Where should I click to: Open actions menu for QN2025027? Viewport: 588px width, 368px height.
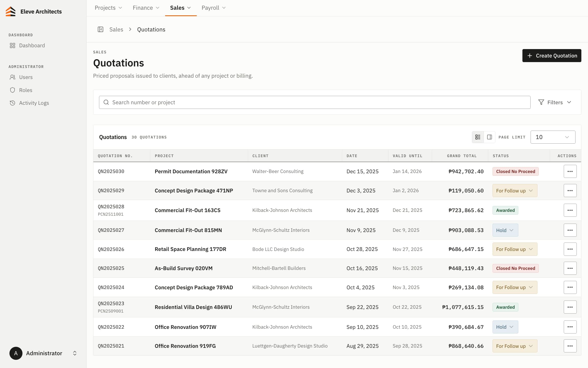click(570, 230)
